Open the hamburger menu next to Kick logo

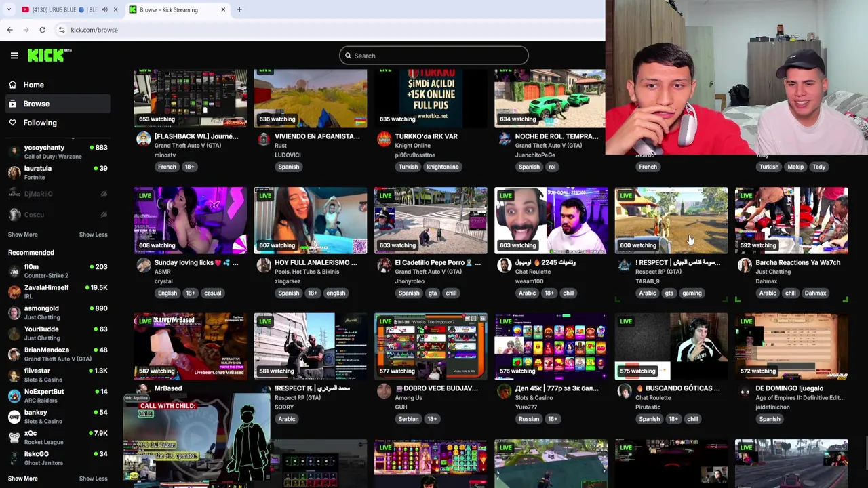(x=14, y=56)
